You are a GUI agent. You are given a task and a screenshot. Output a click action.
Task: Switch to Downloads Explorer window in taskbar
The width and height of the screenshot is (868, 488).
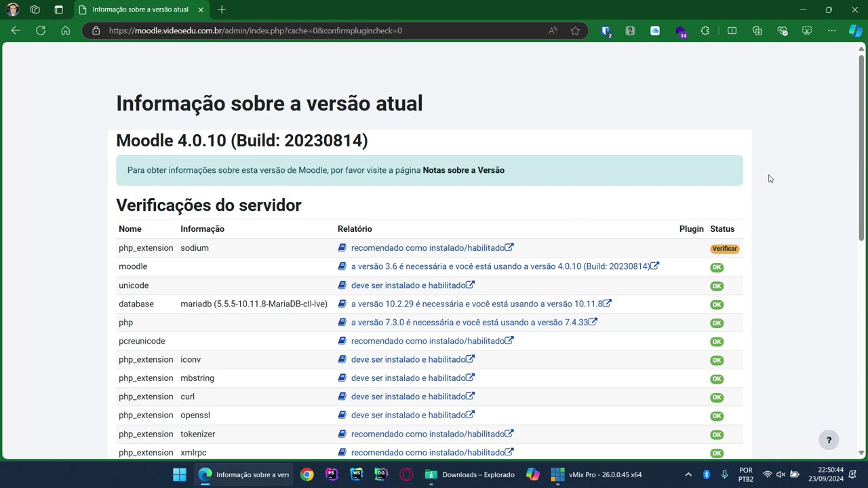pyautogui.click(x=470, y=474)
